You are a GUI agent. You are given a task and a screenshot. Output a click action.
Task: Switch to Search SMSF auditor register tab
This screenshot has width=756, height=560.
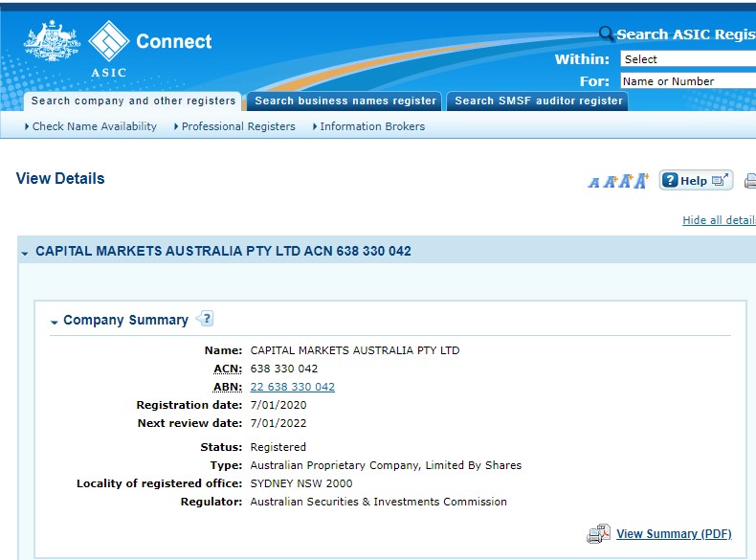[x=538, y=101]
